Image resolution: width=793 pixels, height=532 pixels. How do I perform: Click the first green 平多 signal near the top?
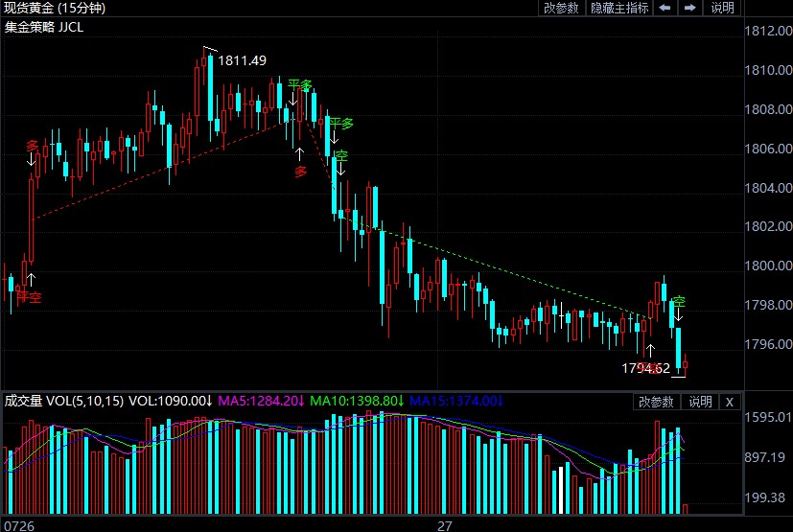click(300, 84)
